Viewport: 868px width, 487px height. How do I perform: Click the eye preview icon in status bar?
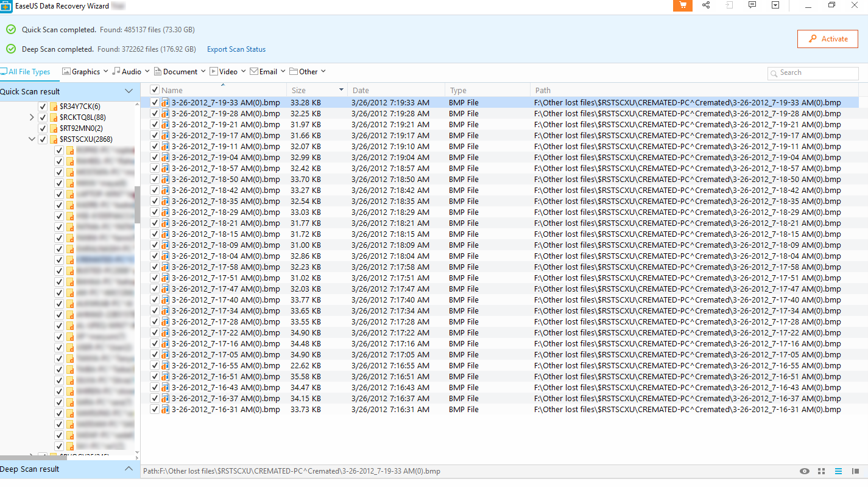[x=805, y=471]
